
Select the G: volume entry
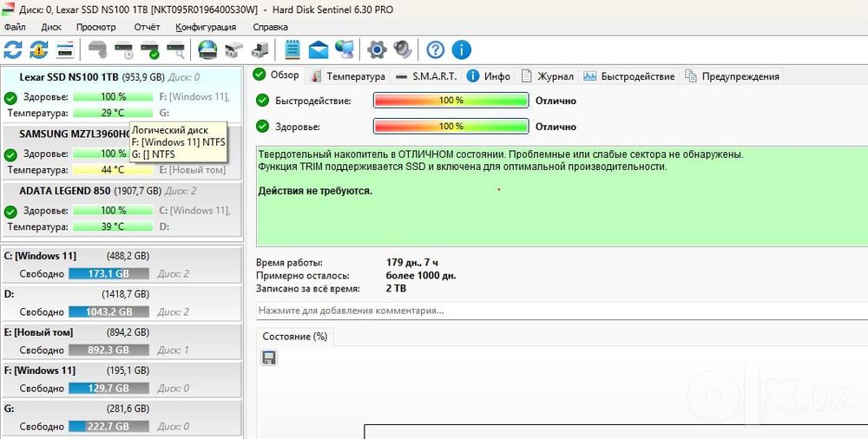122,417
